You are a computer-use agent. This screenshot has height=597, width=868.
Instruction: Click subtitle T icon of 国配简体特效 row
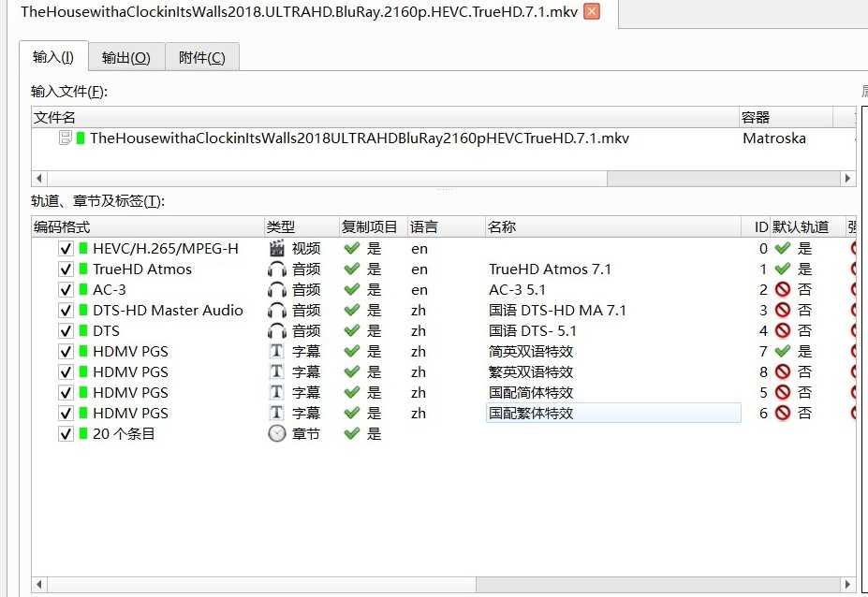[276, 392]
